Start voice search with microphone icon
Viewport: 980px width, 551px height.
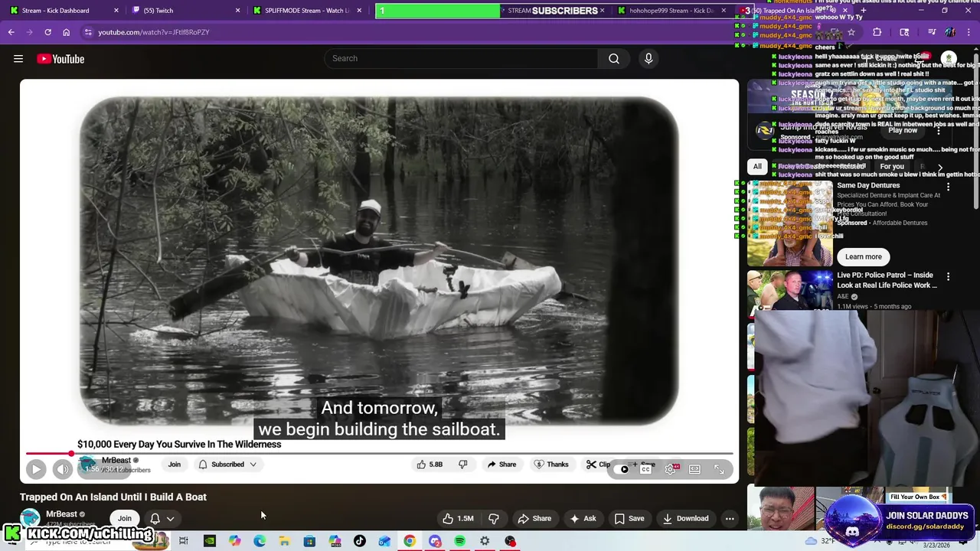point(648,59)
